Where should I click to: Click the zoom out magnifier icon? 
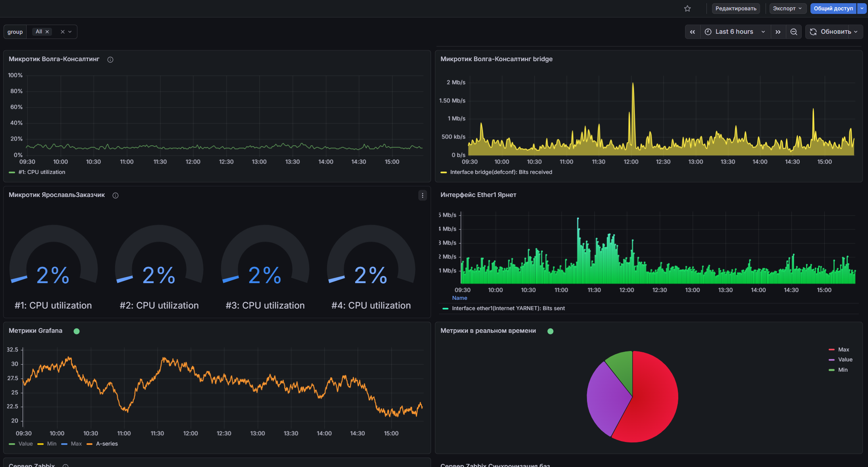tap(794, 31)
